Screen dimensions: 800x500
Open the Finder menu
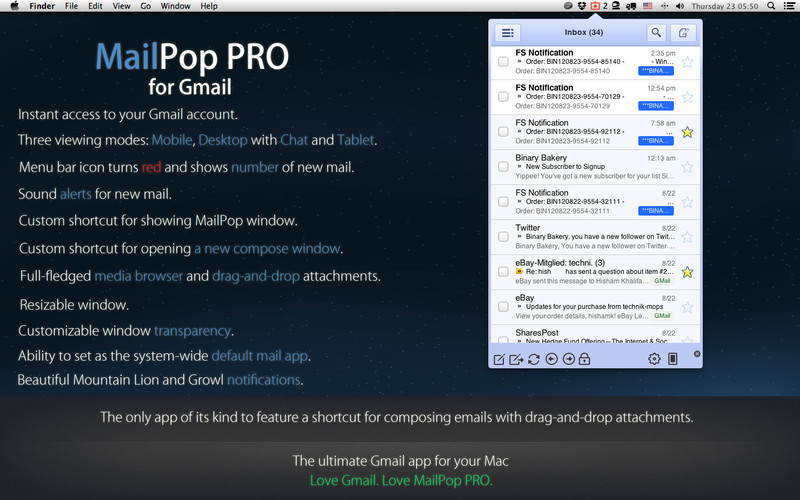coord(42,6)
